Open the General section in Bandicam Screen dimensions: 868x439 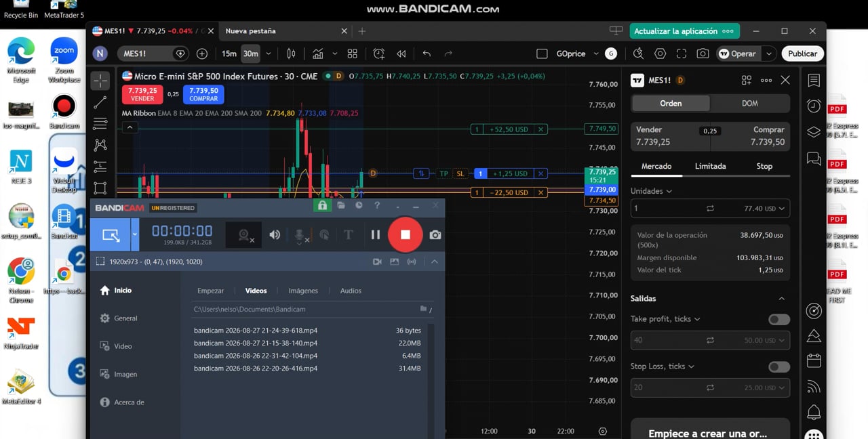[125, 318]
